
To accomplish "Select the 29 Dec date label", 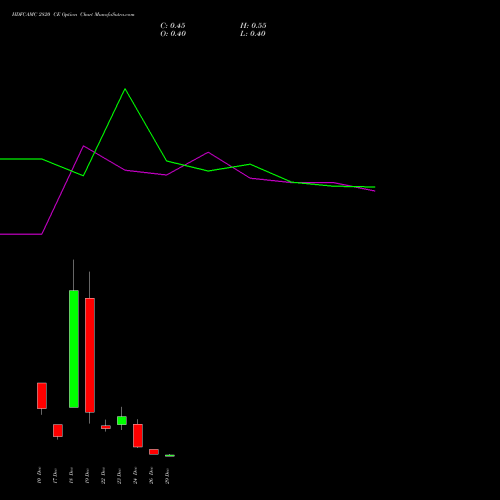I will 167,475.
